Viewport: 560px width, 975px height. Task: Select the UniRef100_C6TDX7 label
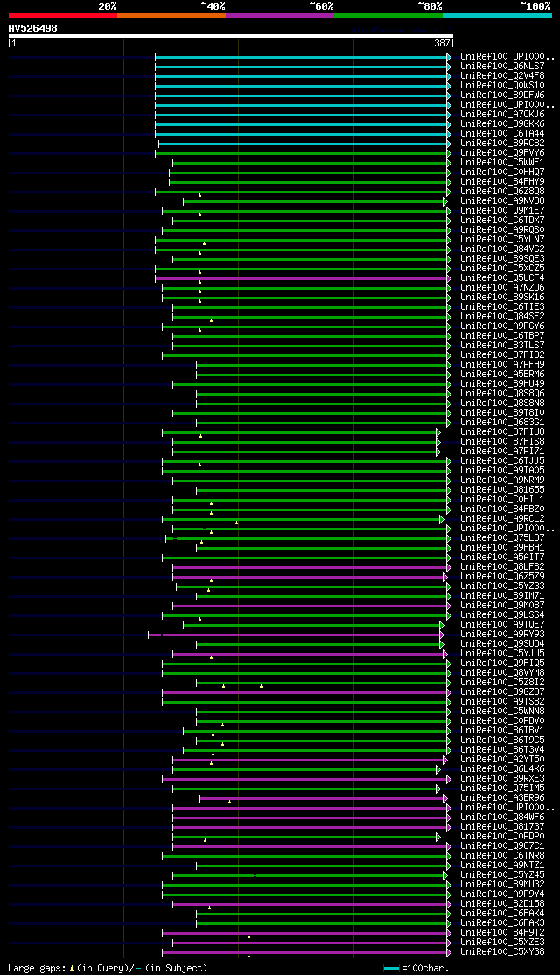click(503, 221)
